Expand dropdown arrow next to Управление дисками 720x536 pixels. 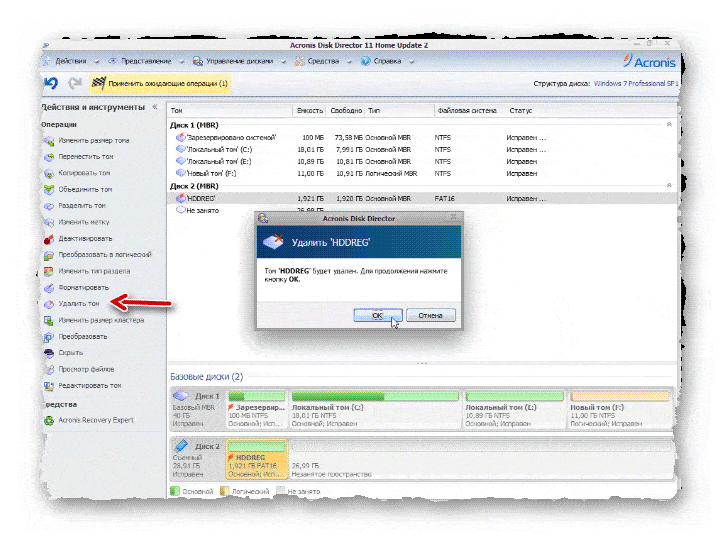click(283, 62)
